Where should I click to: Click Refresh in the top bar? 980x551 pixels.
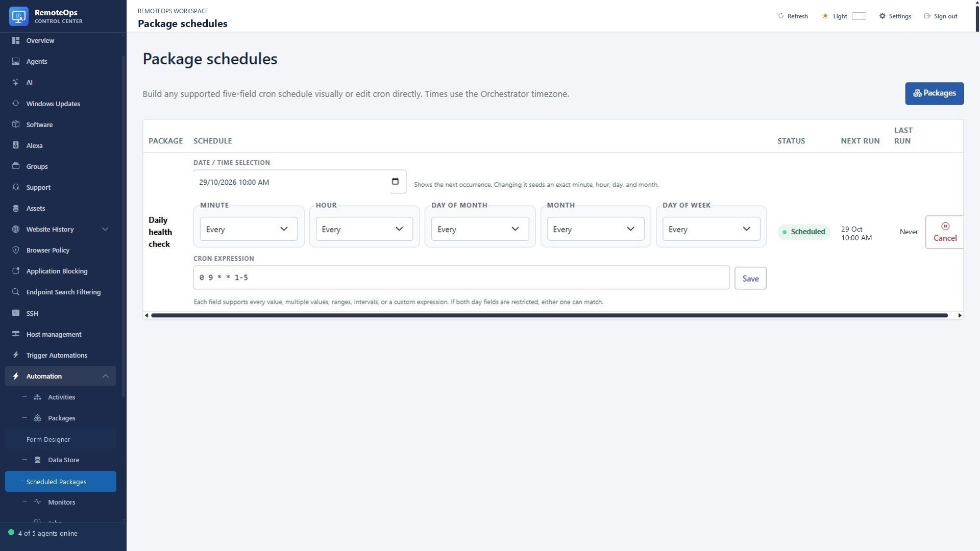793,16
